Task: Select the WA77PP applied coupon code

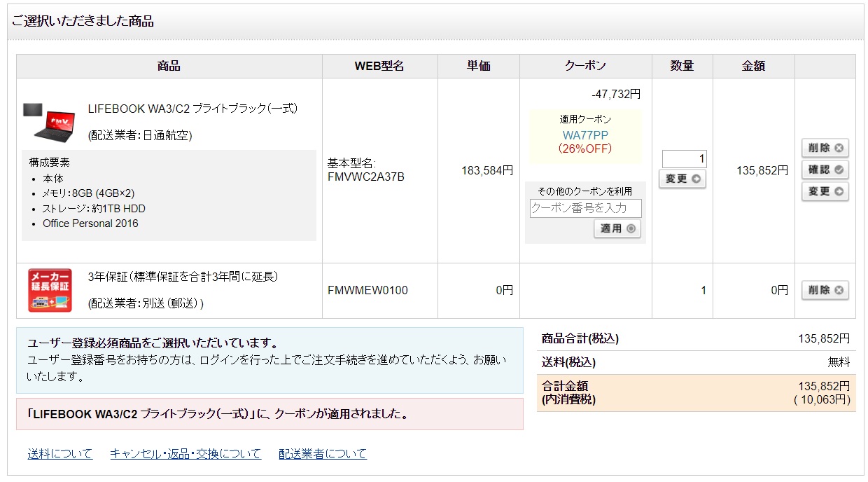Action: 585,135
